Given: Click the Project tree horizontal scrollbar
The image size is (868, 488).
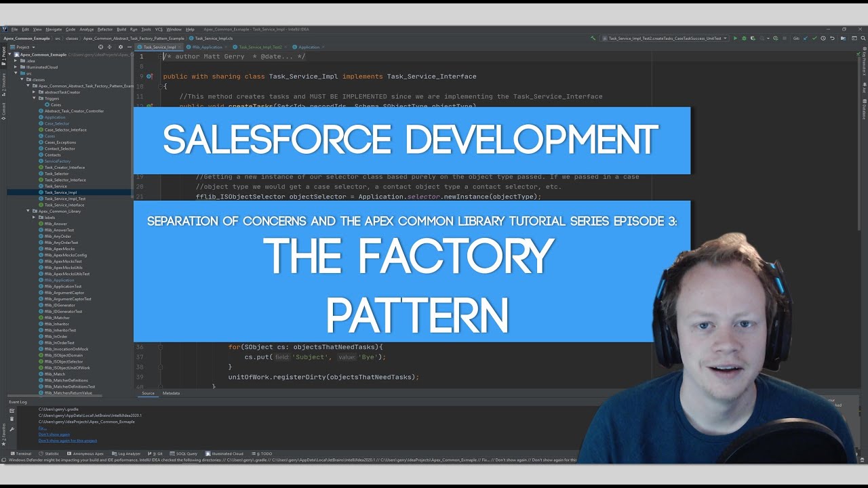Looking at the screenshot, I should pos(54,394).
